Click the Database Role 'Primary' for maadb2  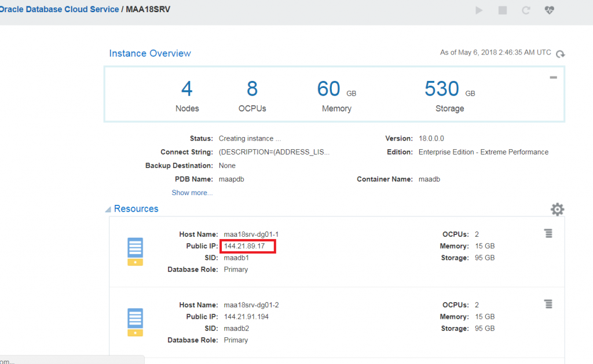236,340
